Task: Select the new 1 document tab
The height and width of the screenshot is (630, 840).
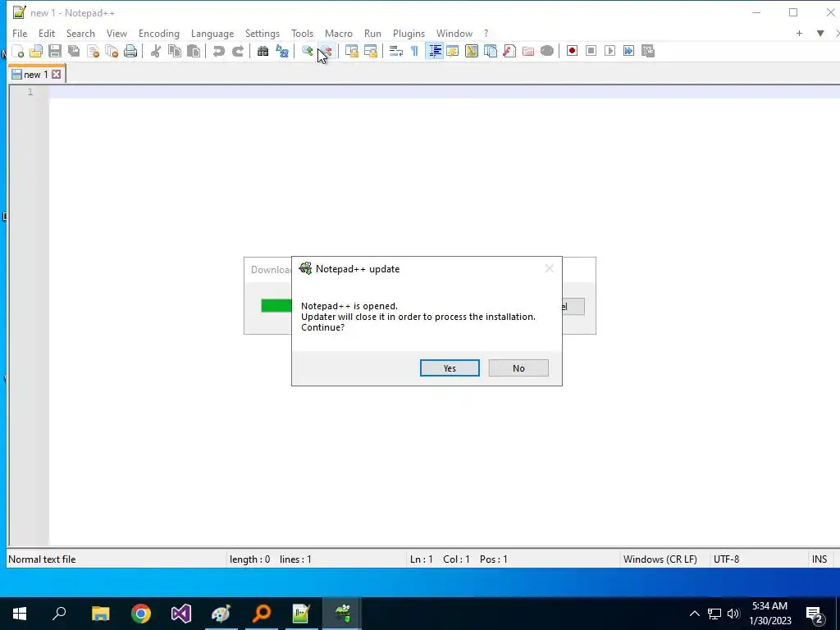Action: click(x=36, y=75)
